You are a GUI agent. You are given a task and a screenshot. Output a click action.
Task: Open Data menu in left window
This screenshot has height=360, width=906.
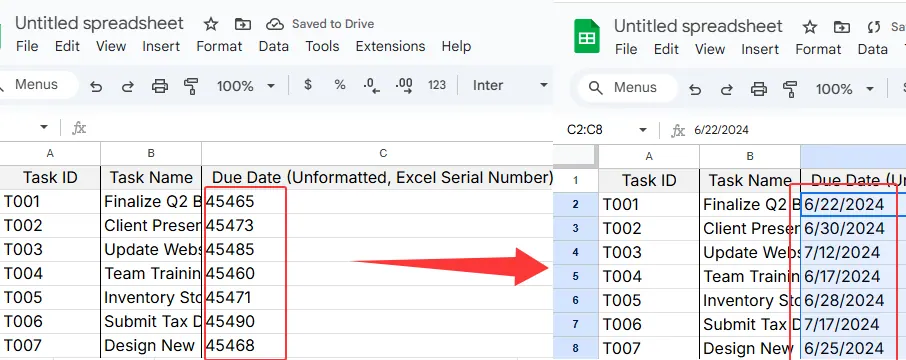[x=274, y=46]
